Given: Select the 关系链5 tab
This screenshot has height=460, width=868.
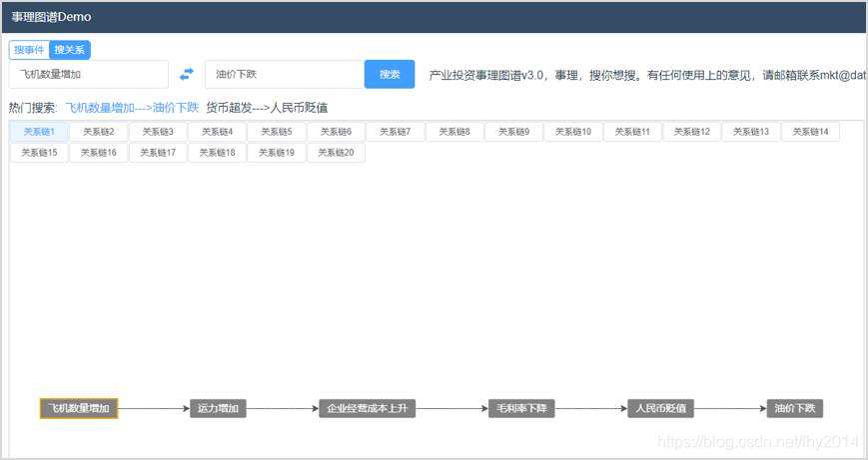Looking at the screenshot, I should pyautogui.click(x=277, y=132).
